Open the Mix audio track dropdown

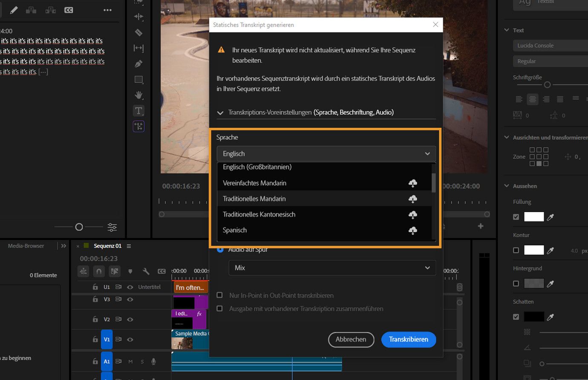(x=332, y=268)
